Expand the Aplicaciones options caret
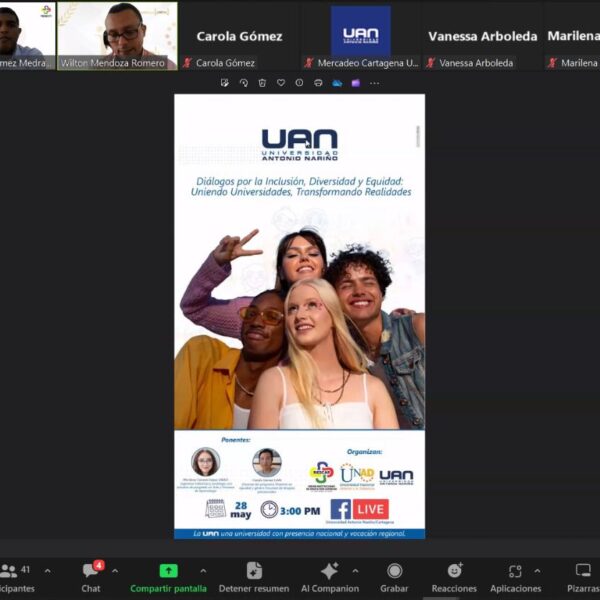This screenshot has width=600, height=600. pos(537,571)
